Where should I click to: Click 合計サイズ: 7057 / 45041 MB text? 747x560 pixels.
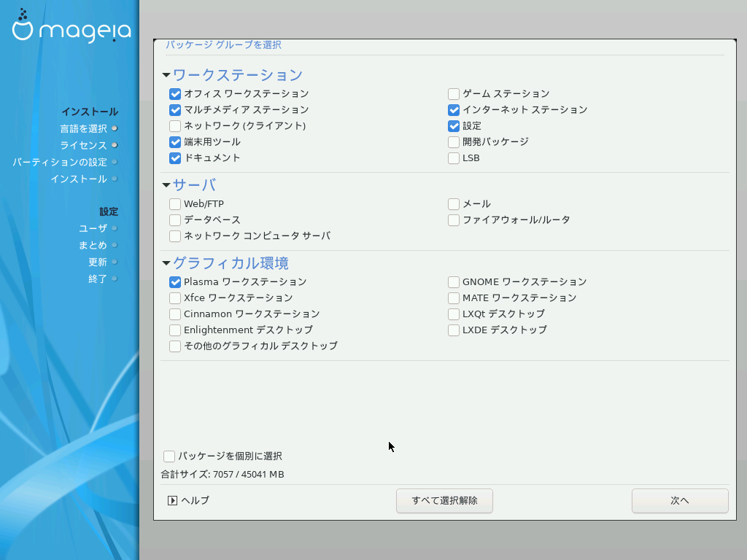click(222, 474)
